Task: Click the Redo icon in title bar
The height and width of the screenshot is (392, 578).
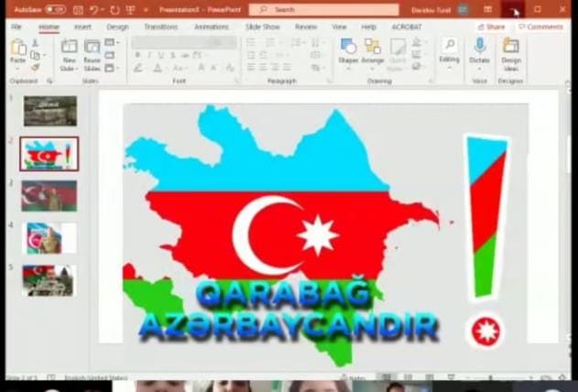Action: click(x=115, y=10)
